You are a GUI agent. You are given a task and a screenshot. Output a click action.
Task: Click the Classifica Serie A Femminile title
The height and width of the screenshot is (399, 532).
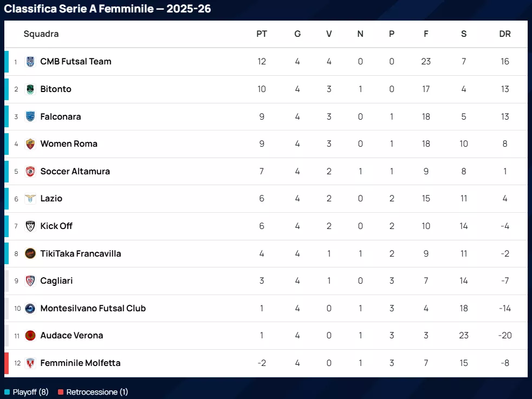tap(108, 9)
